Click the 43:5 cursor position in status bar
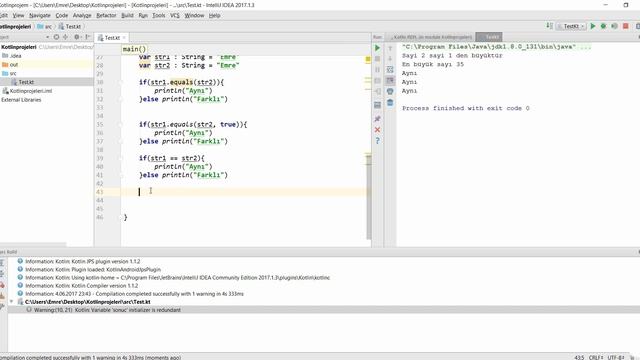The image size is (640, 360). [579, 357]
